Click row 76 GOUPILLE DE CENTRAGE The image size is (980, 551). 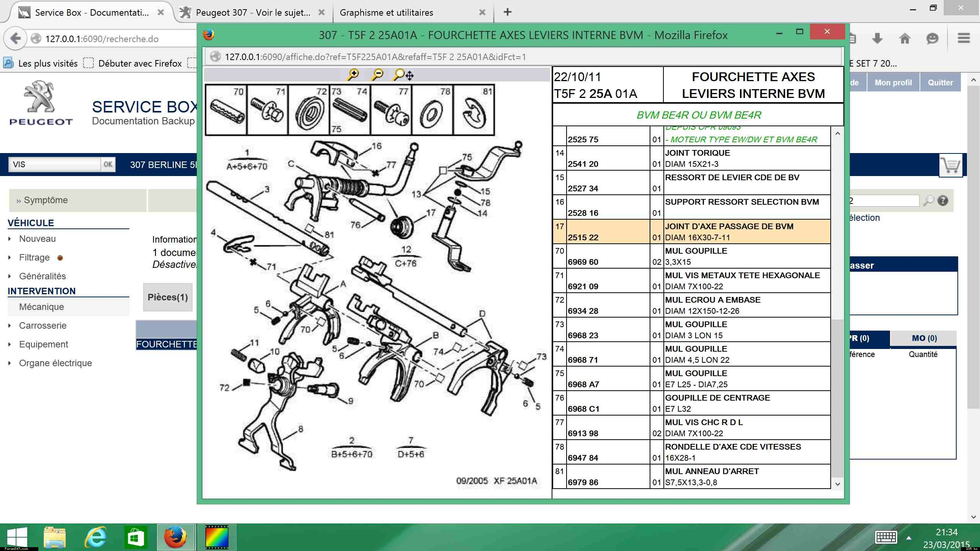click(691, 403)
